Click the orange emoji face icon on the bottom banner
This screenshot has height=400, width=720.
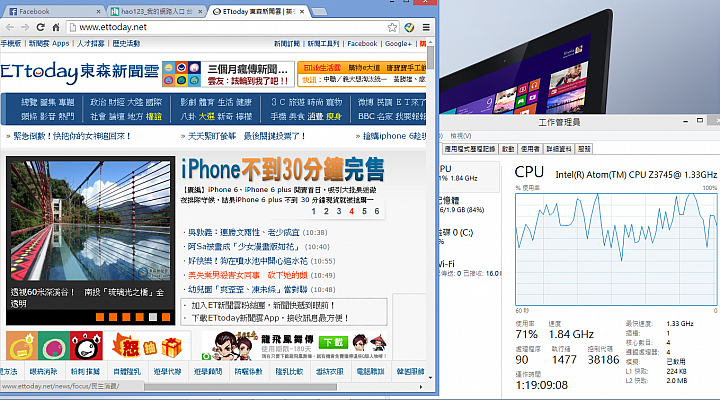point(22,346)
